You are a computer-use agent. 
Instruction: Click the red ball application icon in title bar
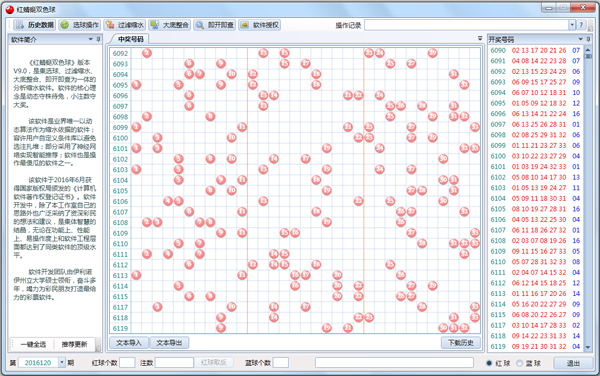(x=10, y=9)
